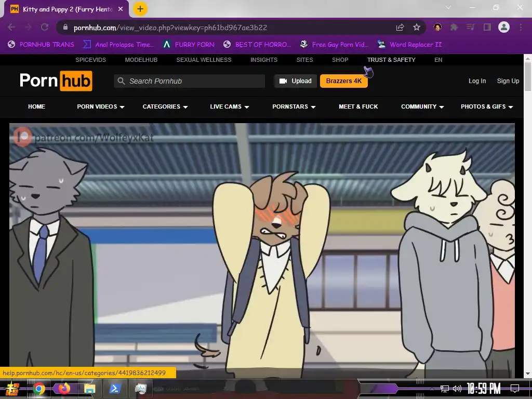Screen dimensions: 532x399
Task: Click the video player area
Action: (x=262, y=250)
